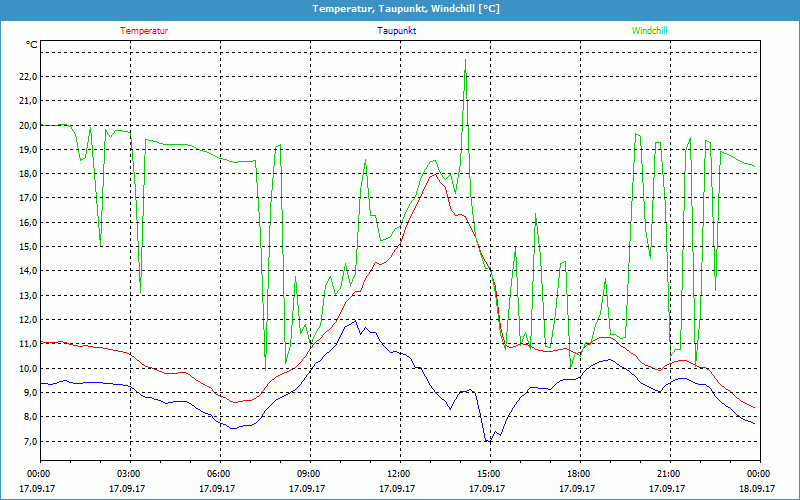Click the highest green Windchill peak above 22°C
The width and height of the screenshot is (800, 500).
[x=465, y=61]
